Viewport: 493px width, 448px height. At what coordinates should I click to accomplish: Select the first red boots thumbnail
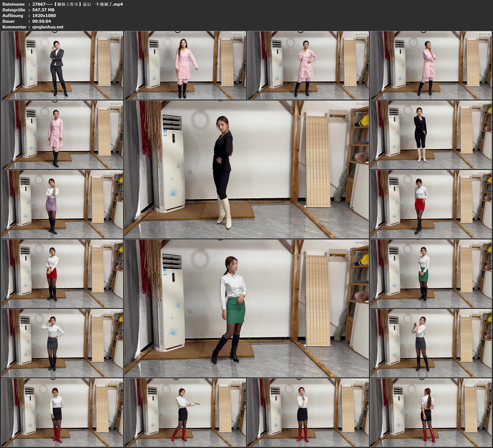click(62, 412)
